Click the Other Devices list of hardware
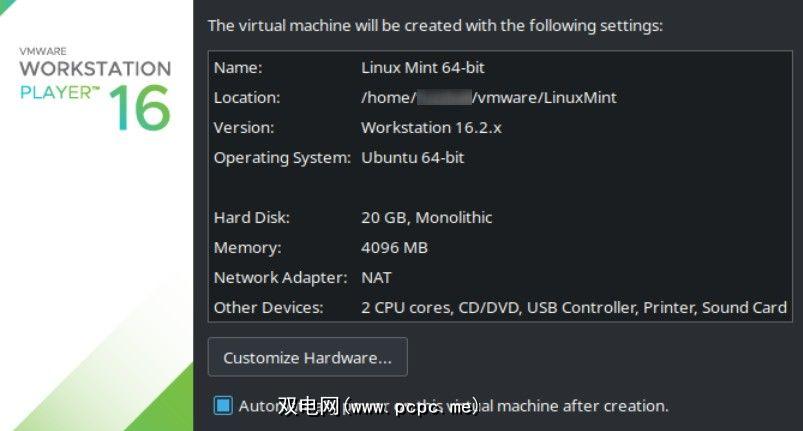The image size is (803, 431). (573, 308)
